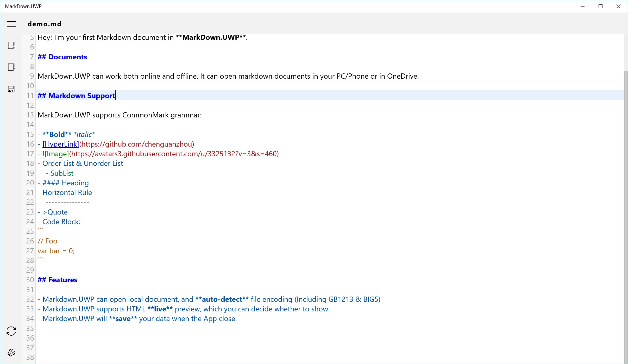The height and width of the screenshot is (364, 628).
Task: Open the hamburger navigation menu
Action: pyautogui.click(x=11, y=24)
